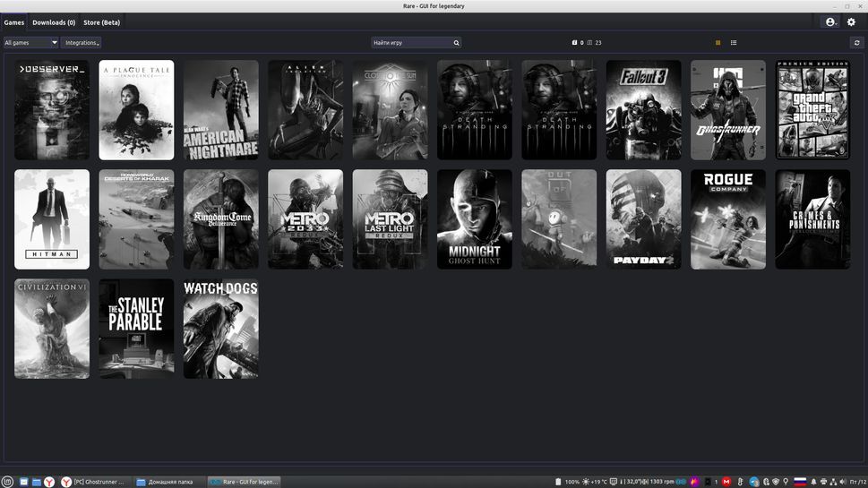Open the Ghostrunner game card
This screenshot has height=488, width=868.
click(728, 110)
